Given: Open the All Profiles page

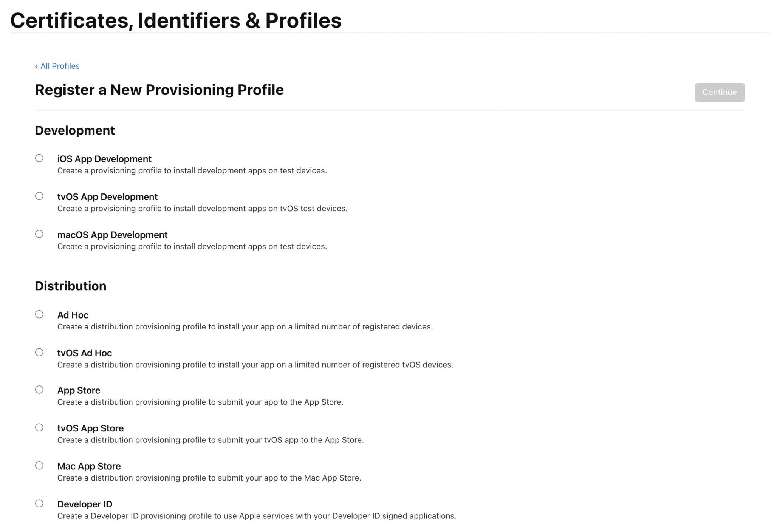Looking at the screenshot, I should click(59, 66).
